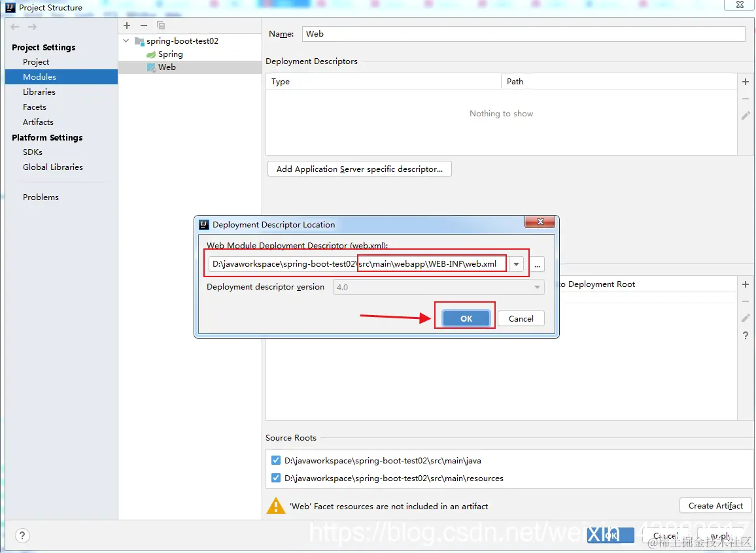The height and width of the screenshot is (553, 756).
Task: Uncheck the src\main\java source root
Action: click(x=276, y=460)
